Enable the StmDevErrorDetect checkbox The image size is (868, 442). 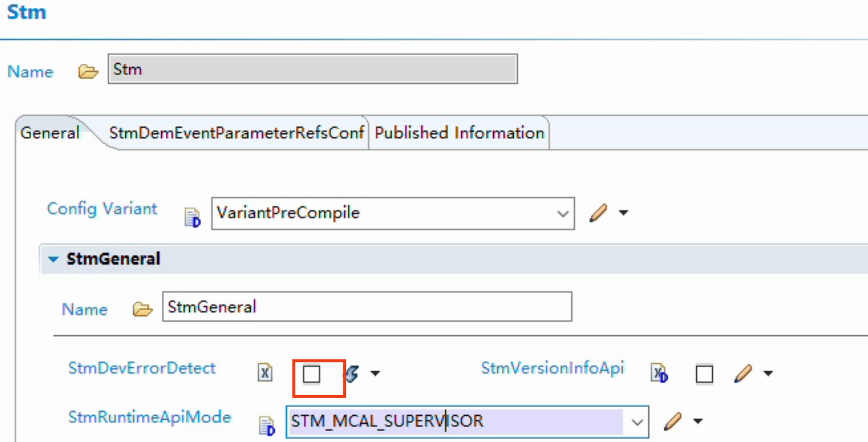pyautogui.click(x=312, y=374)
